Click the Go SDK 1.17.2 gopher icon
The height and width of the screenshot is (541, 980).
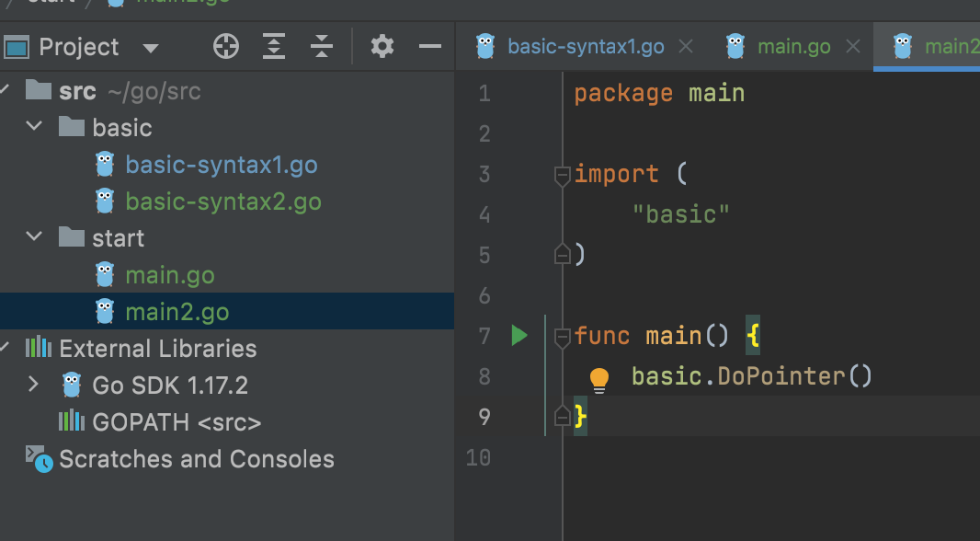pos(72,386)
